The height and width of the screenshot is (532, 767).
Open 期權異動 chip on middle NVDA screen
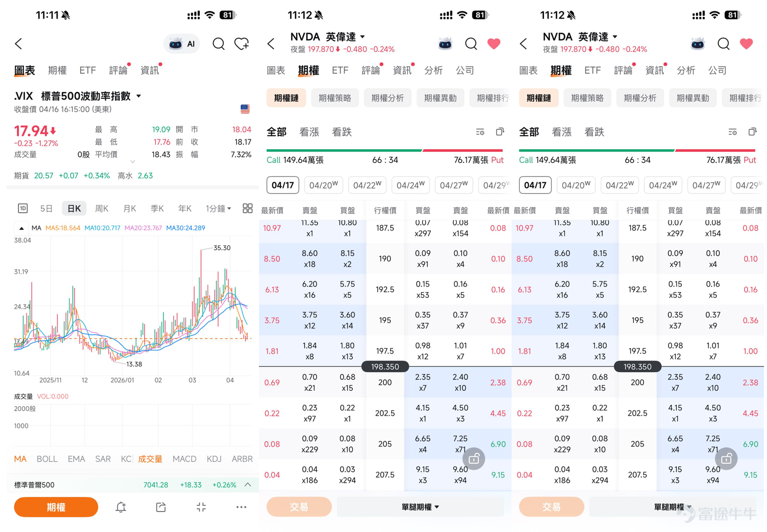[440, 98]
